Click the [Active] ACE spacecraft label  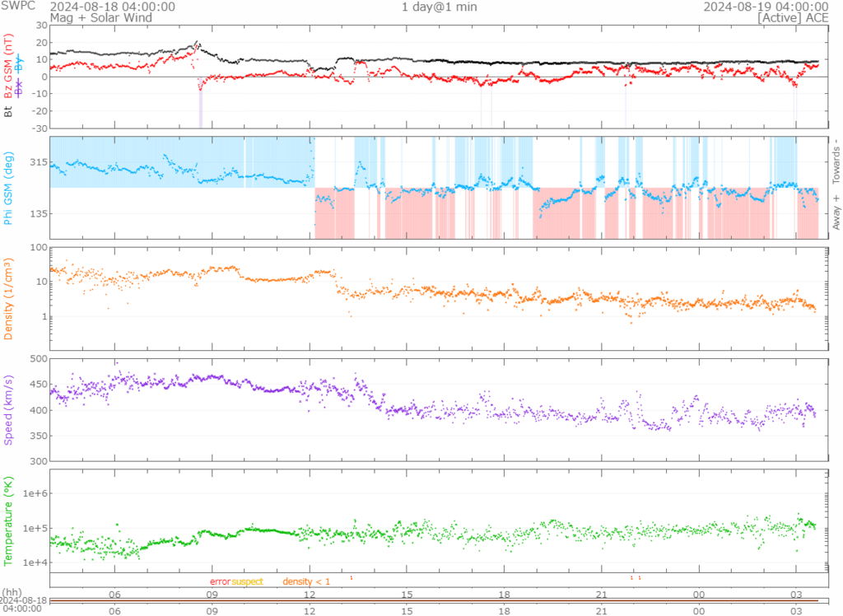[793, 18]
